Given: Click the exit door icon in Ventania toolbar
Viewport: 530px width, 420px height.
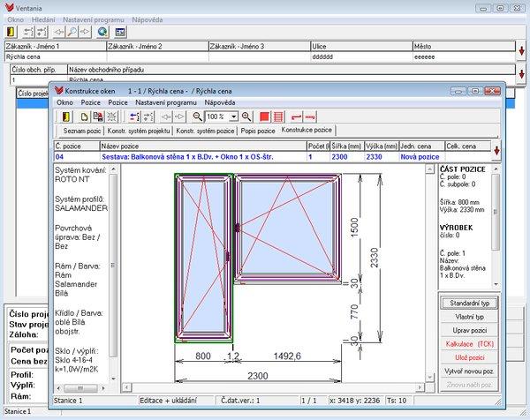Looking at the screenshot, I should click(11, 32).
